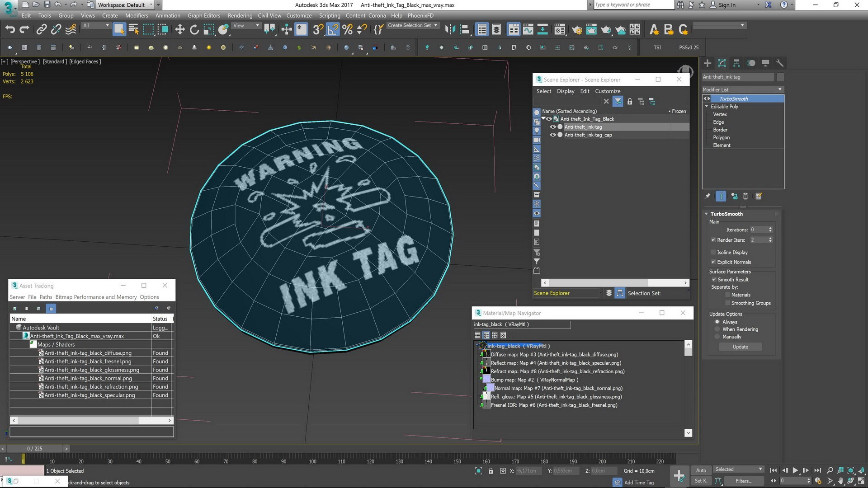Uncheck the Render Iters checkbox
The height and width of the screenshot is (488, 868).
click(x=713, y=240)
